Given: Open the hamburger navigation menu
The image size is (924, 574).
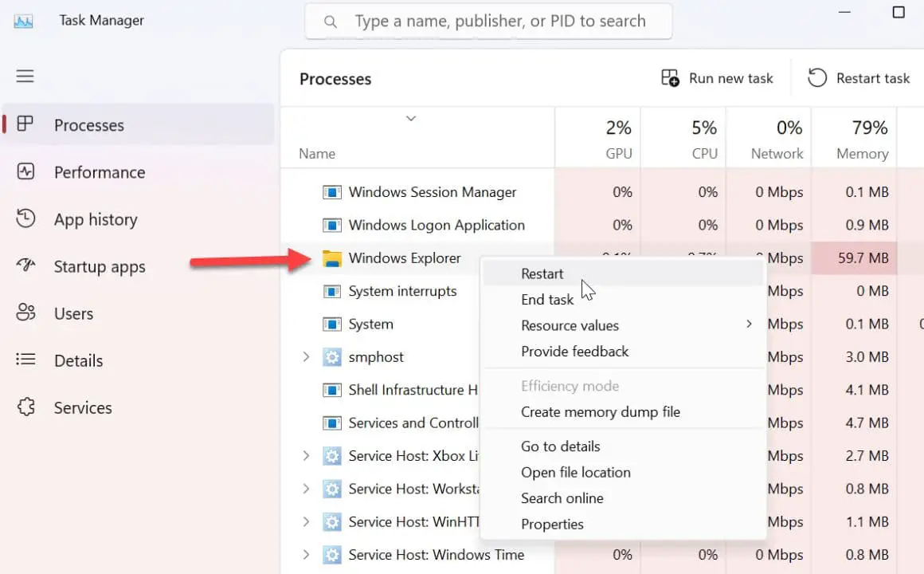Looking at the screenshot, I should pyautogui.click(x=25, y=76).
